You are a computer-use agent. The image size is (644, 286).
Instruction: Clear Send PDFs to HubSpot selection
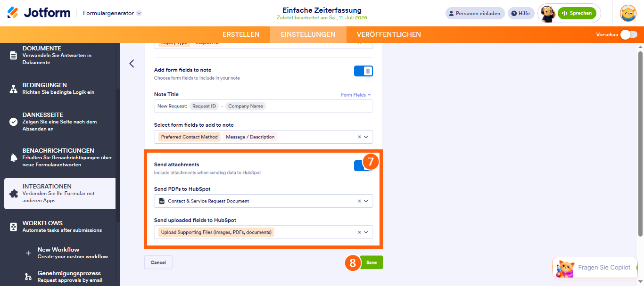click(359, 201)
